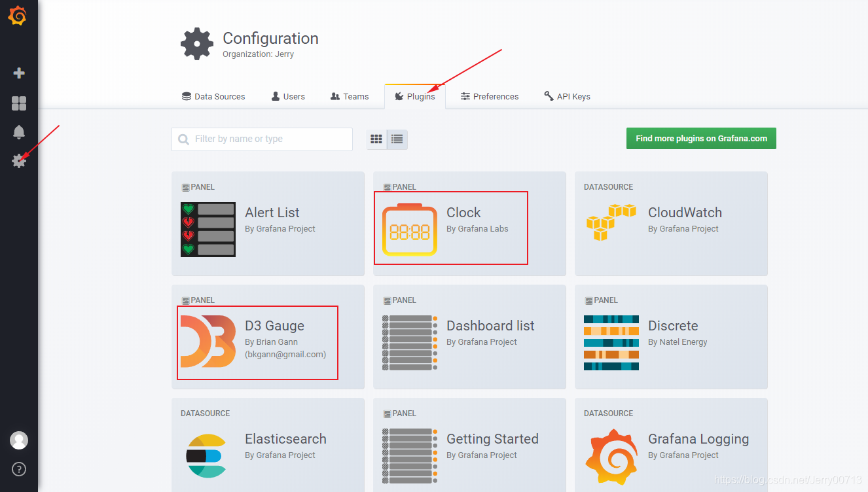
Task: Click the PANEL label on Alert List card
Action: [x=198, y=187]
